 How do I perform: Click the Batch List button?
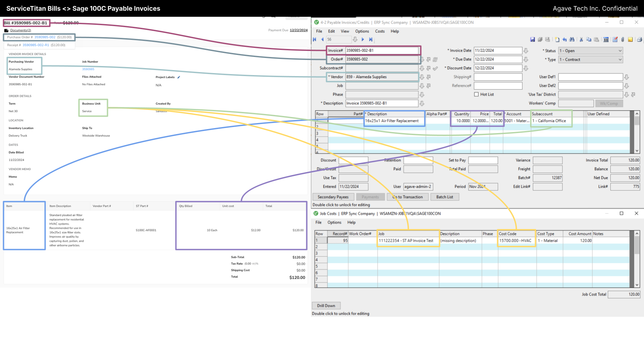coord(445,197)
